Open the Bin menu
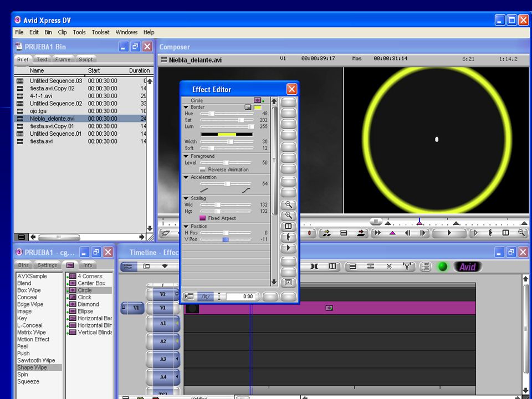The image size is (532, 399). (49, 32)
